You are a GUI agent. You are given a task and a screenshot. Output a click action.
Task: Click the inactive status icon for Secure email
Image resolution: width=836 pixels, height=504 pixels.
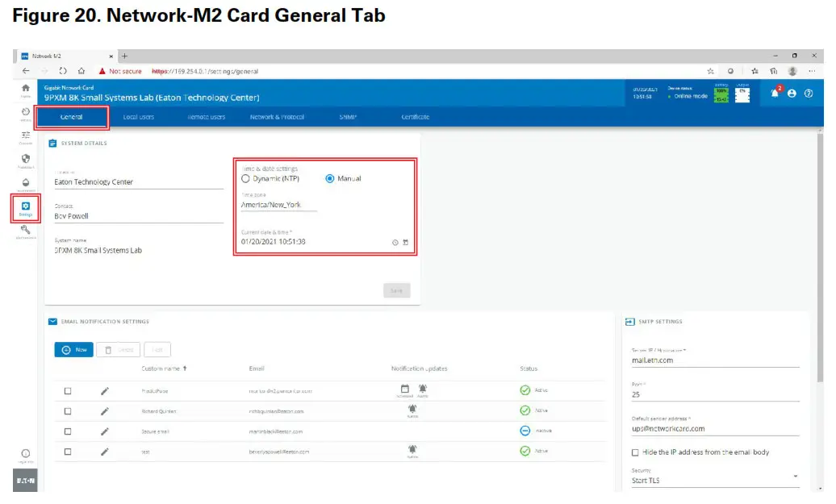(x=525, y=431)
